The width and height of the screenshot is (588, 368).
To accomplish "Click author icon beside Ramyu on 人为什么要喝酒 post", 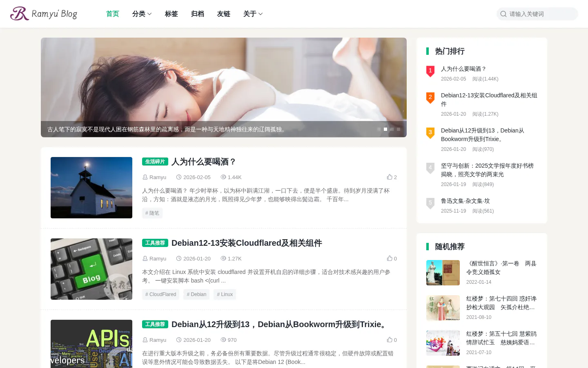I will coord(145,177).
